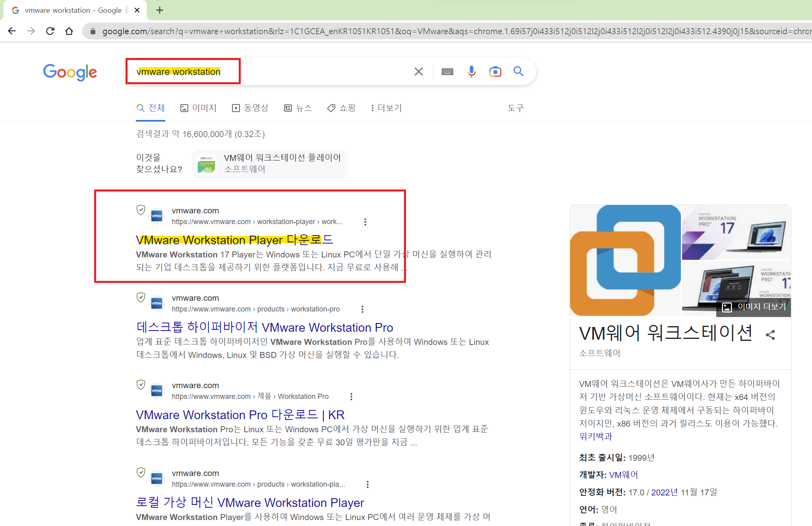Share VM웨어 워크스테이션 knowledge panel

click(770, 335)
